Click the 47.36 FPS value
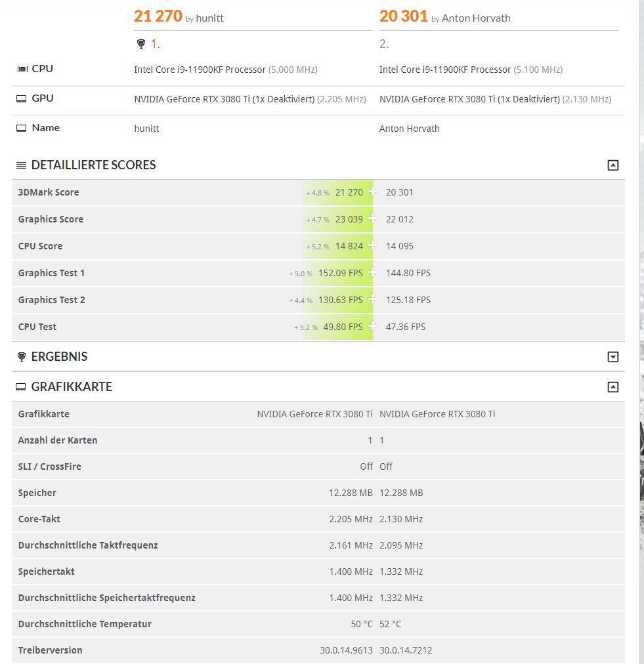The width and height of the screenshot is (644, 664). [406, 327]
